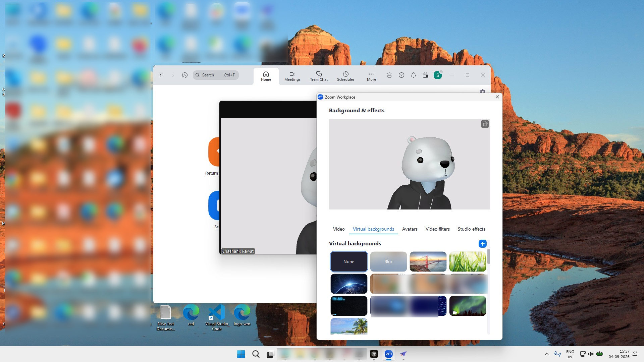Viewport: 644px width, 362px height.
Task: Click the microphone location tray icon
Action: [557, 354]
